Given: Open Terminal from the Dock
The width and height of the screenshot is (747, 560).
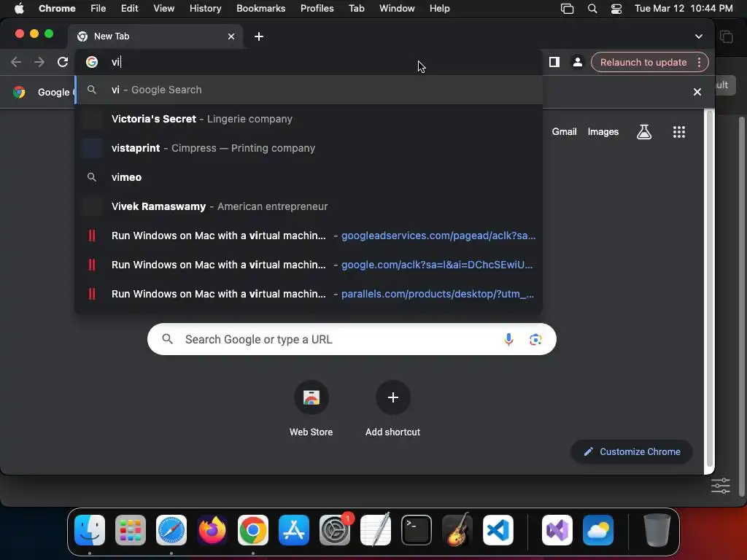Looking at the screenshot, I should (417, 530).
